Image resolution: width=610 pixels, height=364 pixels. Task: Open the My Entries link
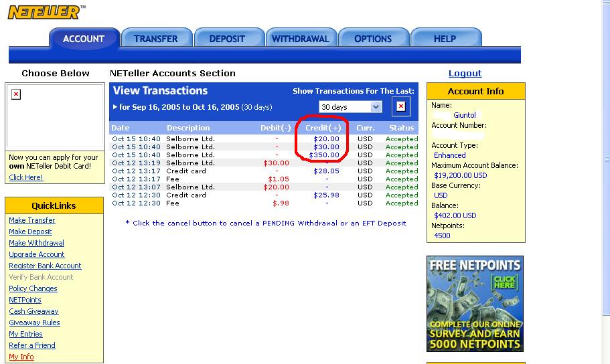point(25,334)
